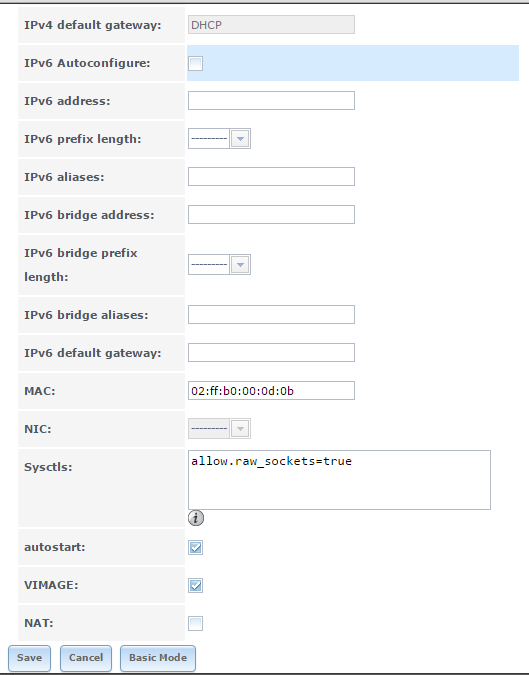
Task: Open the NIC dropdown
Action: pos(219,429)
